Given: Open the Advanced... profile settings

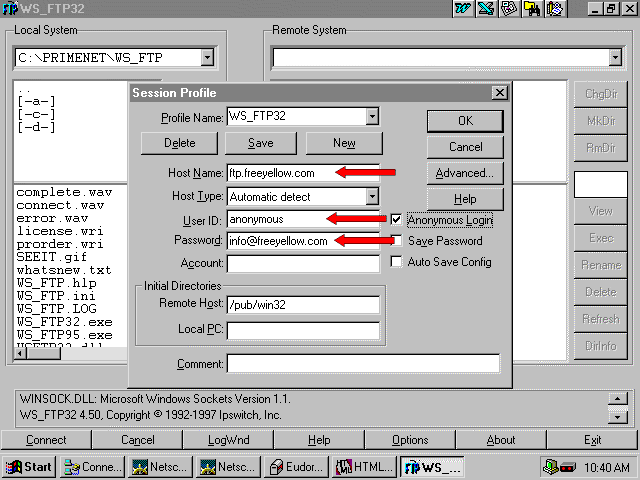Looking at the screenshot, I should click(x=465, y=173).
